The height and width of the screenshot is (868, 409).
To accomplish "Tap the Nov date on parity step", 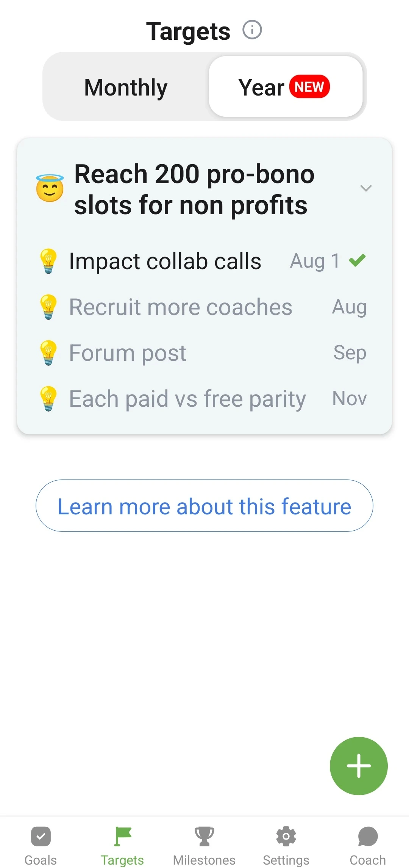I will [349, 398].
